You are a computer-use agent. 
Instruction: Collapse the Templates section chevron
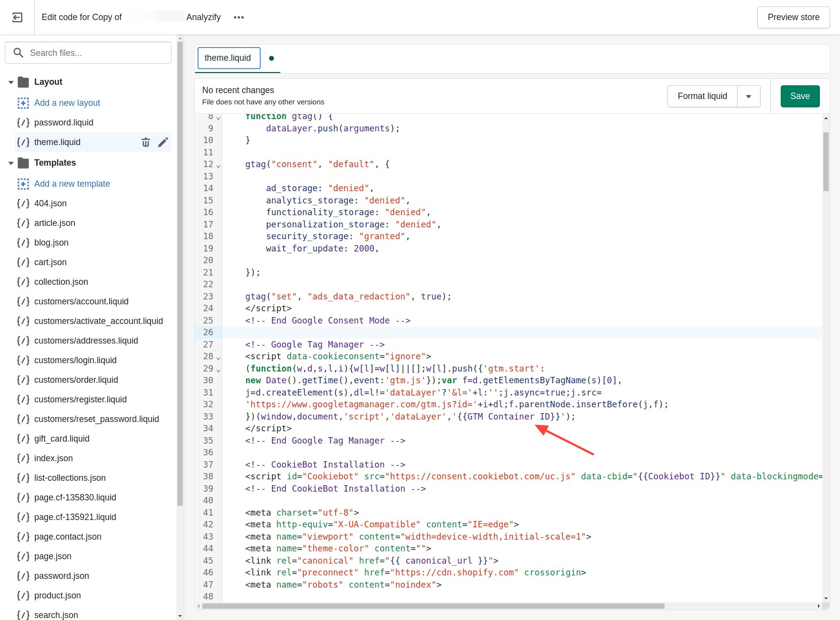pos(11,163)
